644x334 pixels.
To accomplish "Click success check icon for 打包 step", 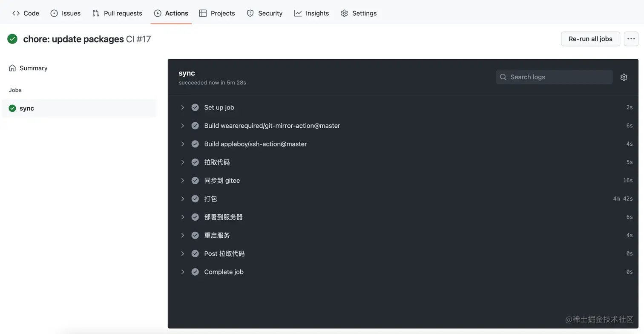I will [195, 199].
